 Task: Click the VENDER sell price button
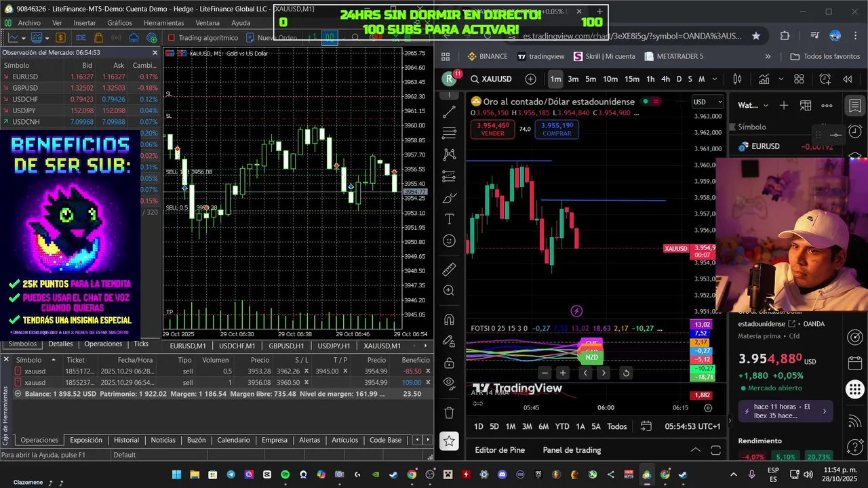492,129
